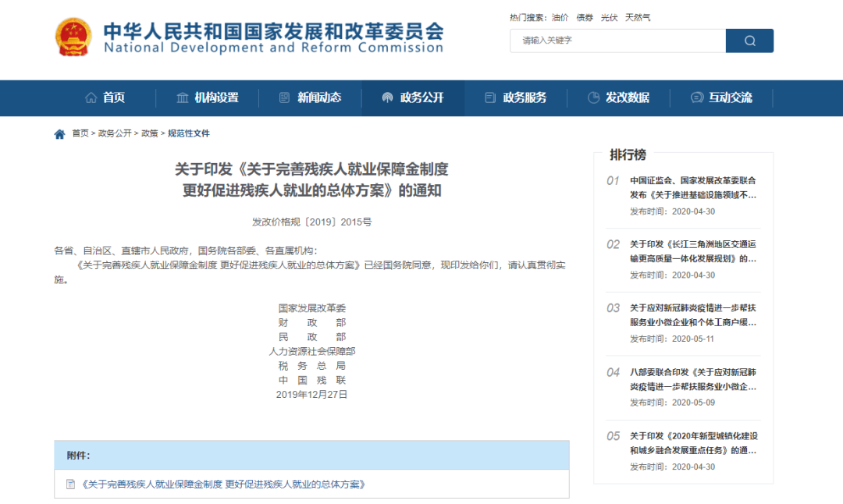This screenshot has width=843, height=504.
Task: Open ranking item 01 about 中国证监会
Action: pos(692,187)
